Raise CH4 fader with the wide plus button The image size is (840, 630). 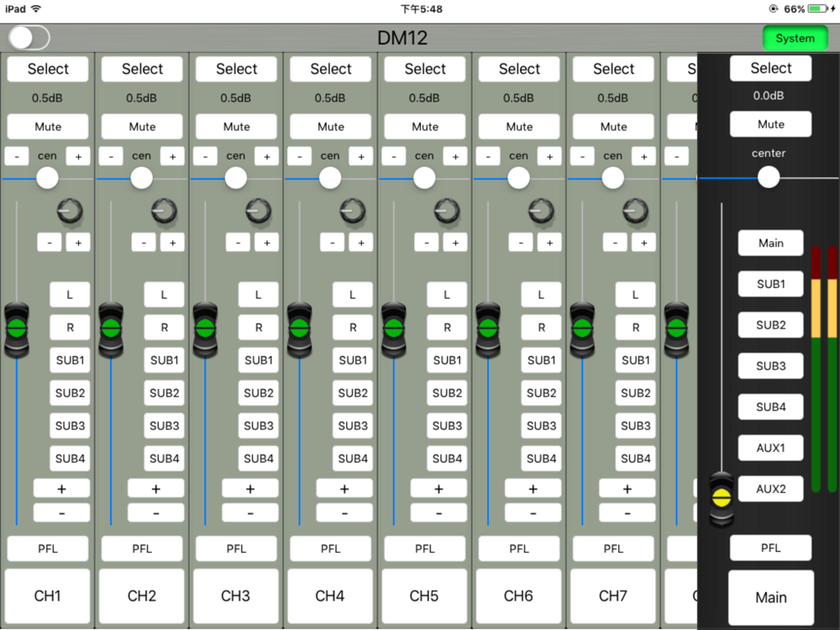click(344, 489)
